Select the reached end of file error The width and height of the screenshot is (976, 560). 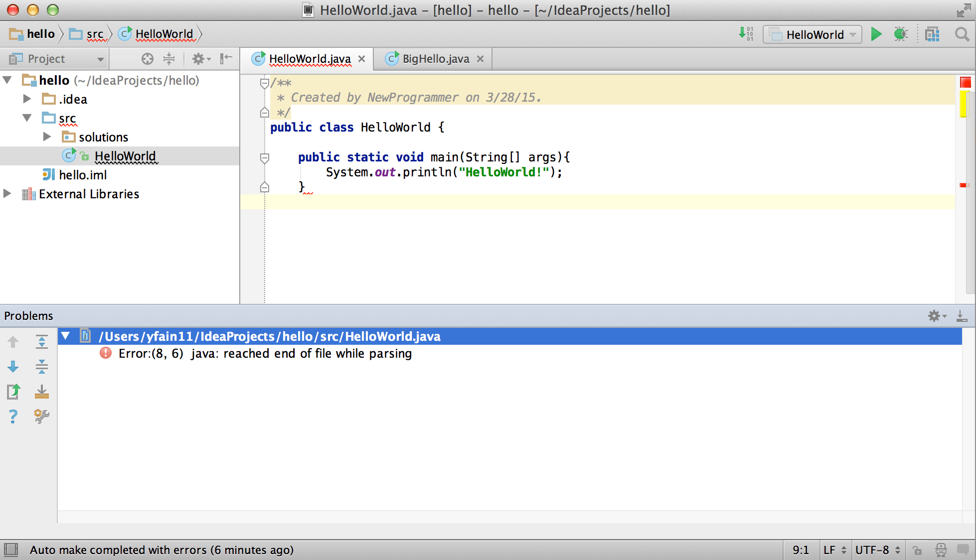coord(265,354)
